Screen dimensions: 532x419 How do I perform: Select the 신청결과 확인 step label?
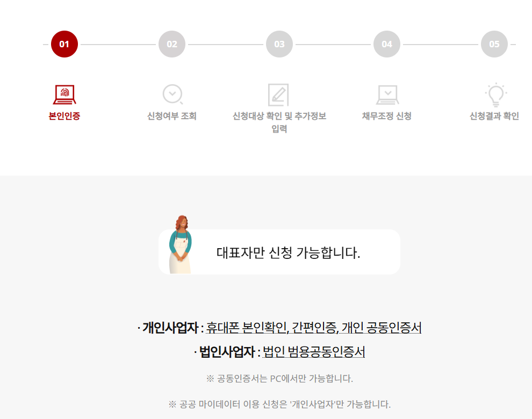(494, 116)
